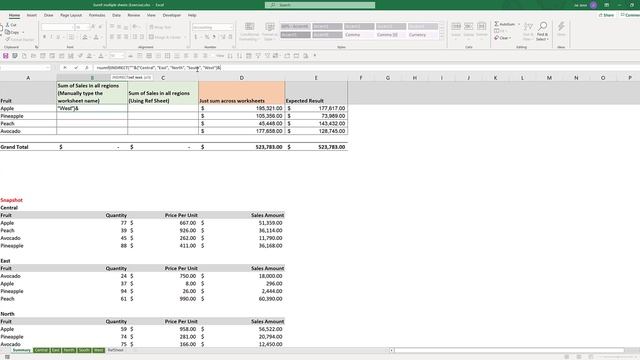Toggle Wrap Text
The image size is (640, 360).
[160, 27]
